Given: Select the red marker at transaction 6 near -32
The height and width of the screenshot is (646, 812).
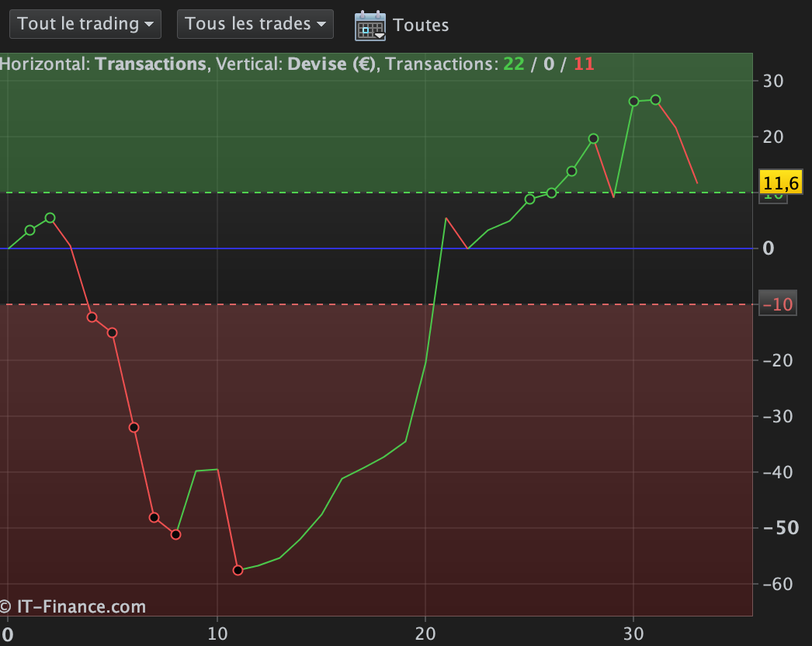Looking at the screenshot, I should click(134, 427).
